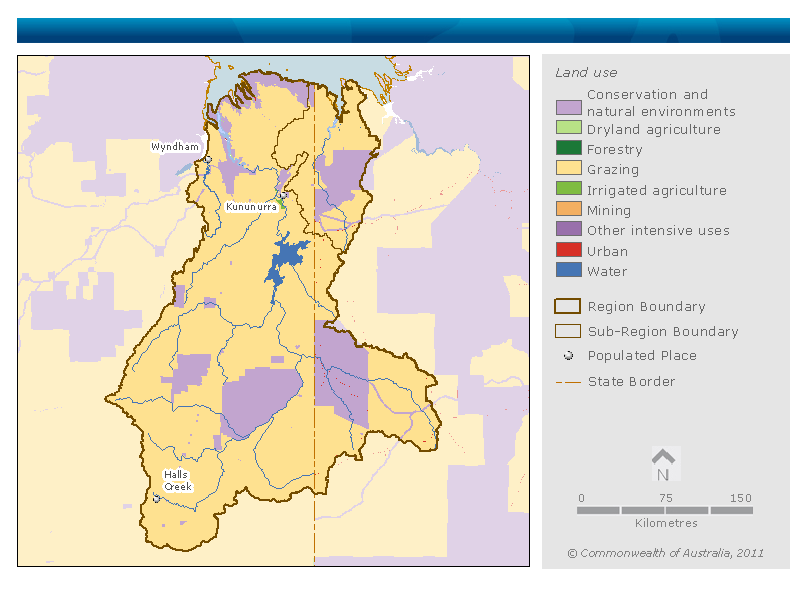The image size is (790, 594).
Task: Click the Halls Creek populated place marker
Action: 156,498
